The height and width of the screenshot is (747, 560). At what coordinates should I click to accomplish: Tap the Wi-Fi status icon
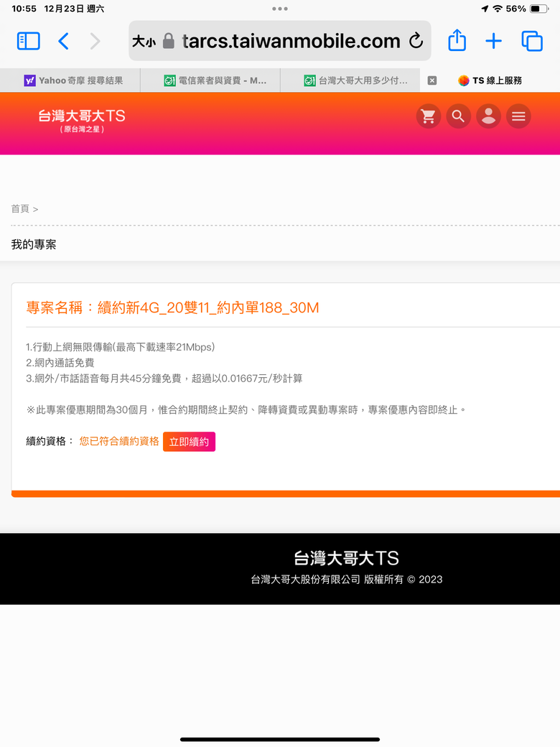pos(498,9)
